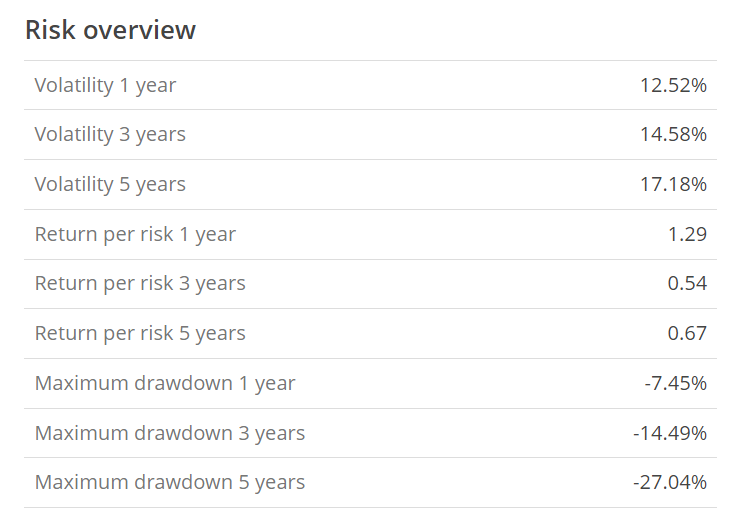The height and width of the screenshot is (508, 731).
Task: Click the 0.67 return per risk value
Action: coord(687,333)
